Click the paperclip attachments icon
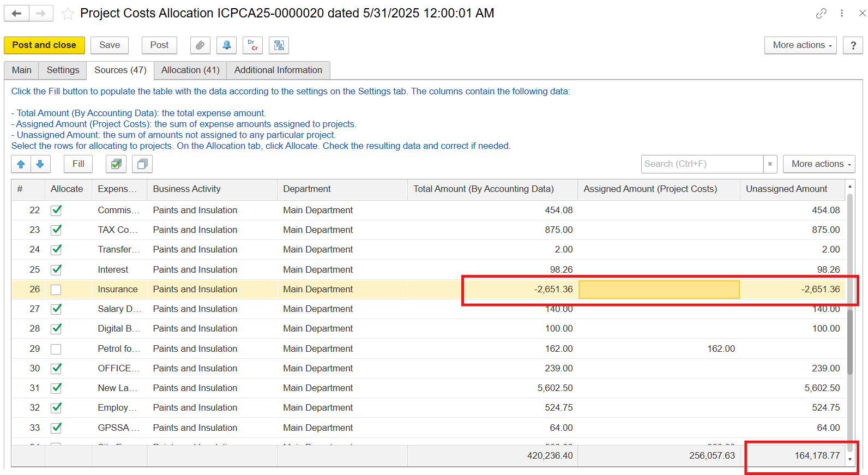The width and height of the screenshot is (868, 475). click(200, 45)
